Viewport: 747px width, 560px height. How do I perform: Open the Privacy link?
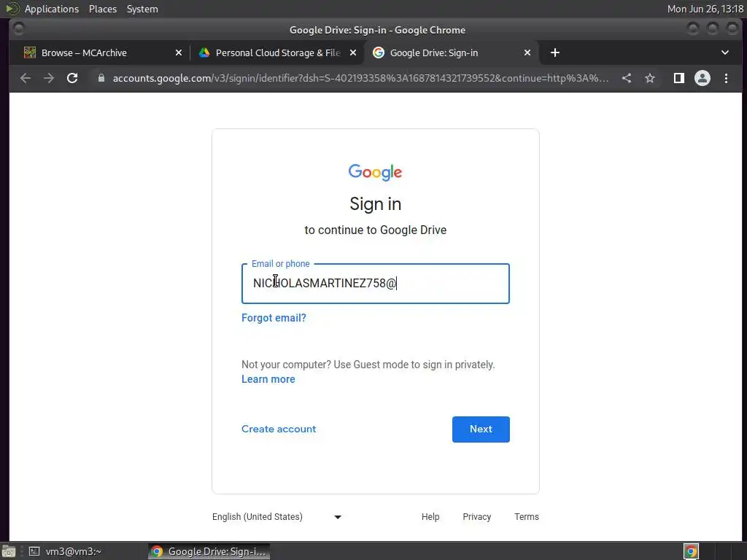(477, 517)
